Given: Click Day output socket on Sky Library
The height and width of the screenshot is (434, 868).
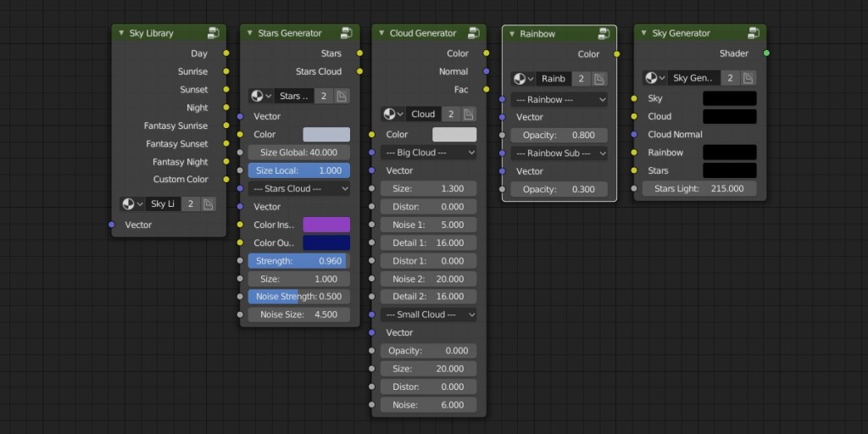Looking at the screenshot, I should (x=226, y=53).
